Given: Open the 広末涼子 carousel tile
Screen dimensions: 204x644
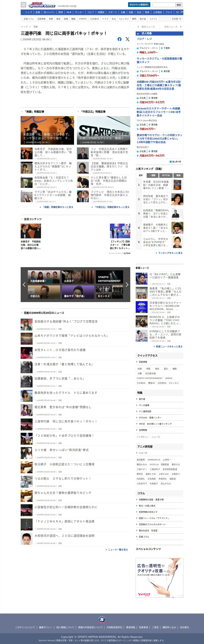Looking at the screenshot, I should pyautogui.click(x=78, y=277).
